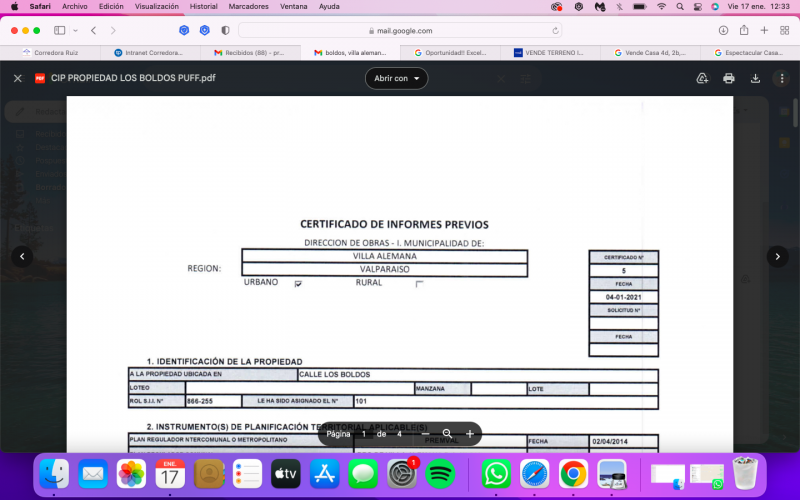Screen dimensions: 800x500
Task: Open App Store from the Dock
Action: 324,474
